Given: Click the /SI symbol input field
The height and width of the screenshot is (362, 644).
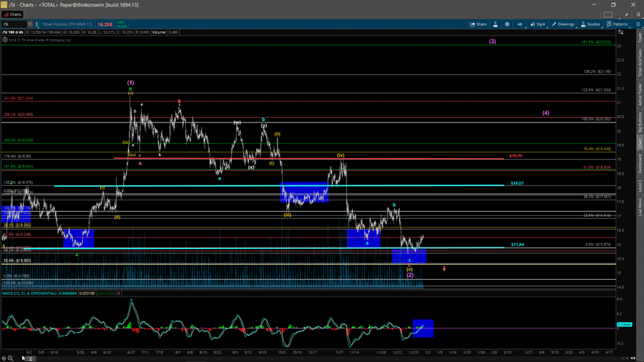Looking at the screenshot, I should [x=14, y=24].
